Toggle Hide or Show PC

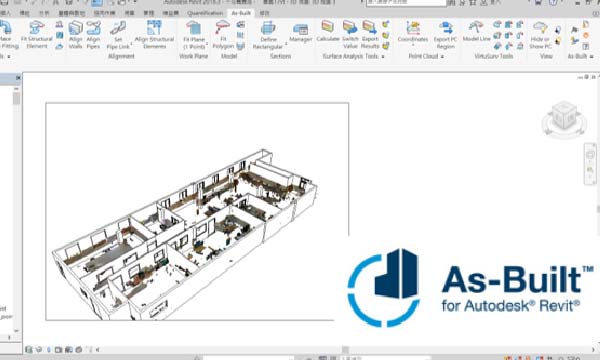[x=540, y=35]
